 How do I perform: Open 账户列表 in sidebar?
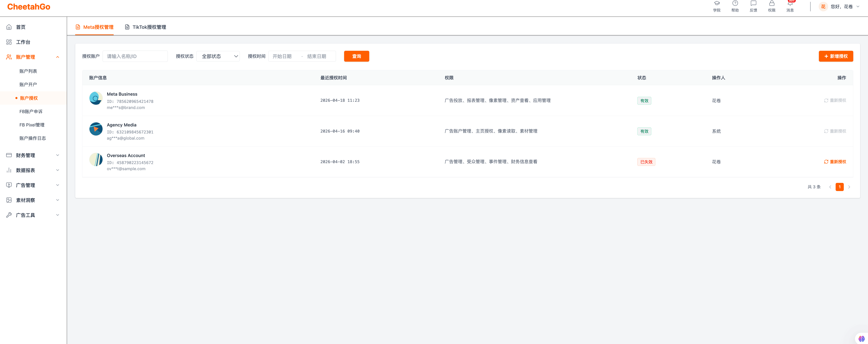coord(28,71)
